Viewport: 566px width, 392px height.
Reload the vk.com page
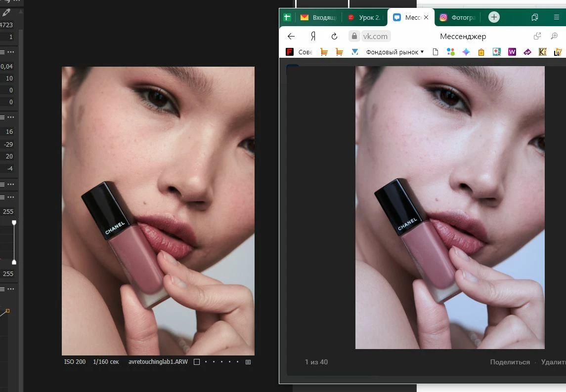tap(334, 36)
